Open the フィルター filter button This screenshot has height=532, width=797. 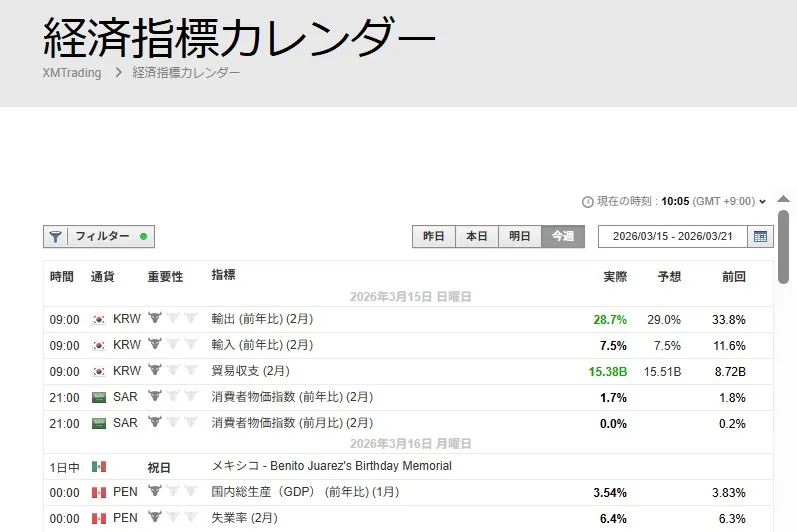99,237
